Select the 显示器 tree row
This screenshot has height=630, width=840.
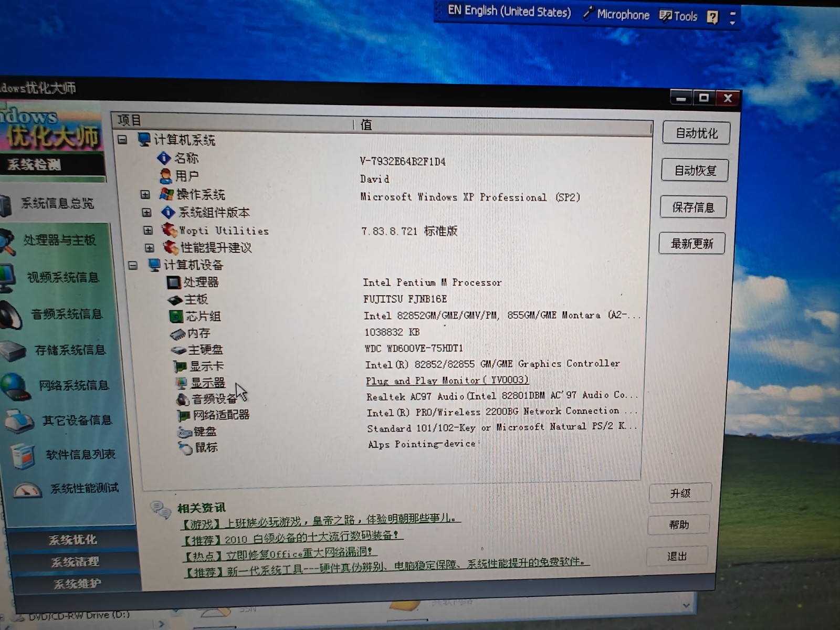click(208, 383)
